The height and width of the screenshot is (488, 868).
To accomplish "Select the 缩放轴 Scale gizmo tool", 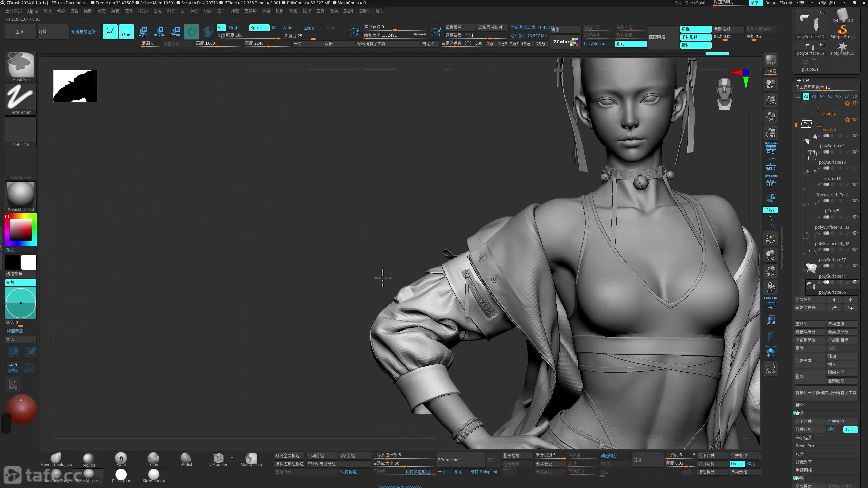I will (159, 32).
